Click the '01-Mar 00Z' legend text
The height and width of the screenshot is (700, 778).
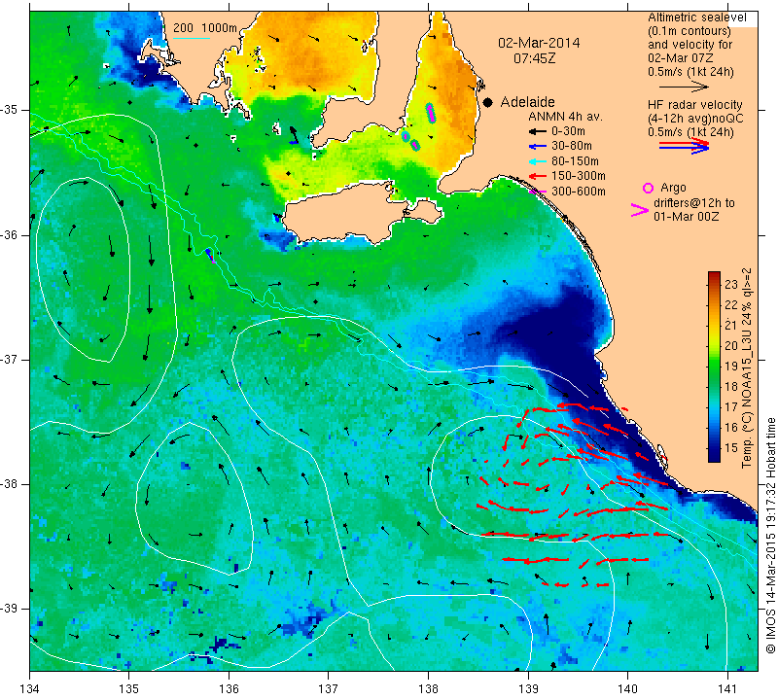coord(687,216)
